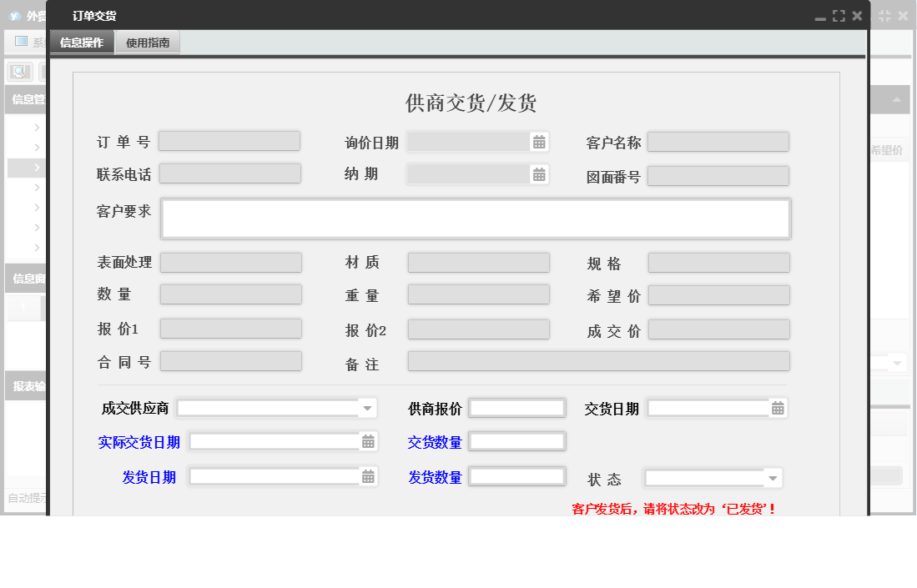Click the application logo icon in the top-left corner
This screenshot has width=917, height=588.
pos(16,14)
